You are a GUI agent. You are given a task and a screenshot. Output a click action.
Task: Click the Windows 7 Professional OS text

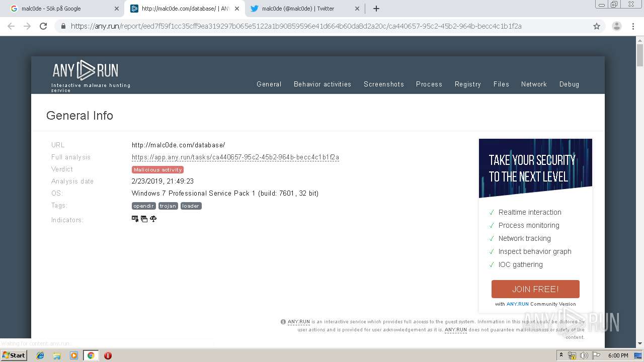click(225, 193)
